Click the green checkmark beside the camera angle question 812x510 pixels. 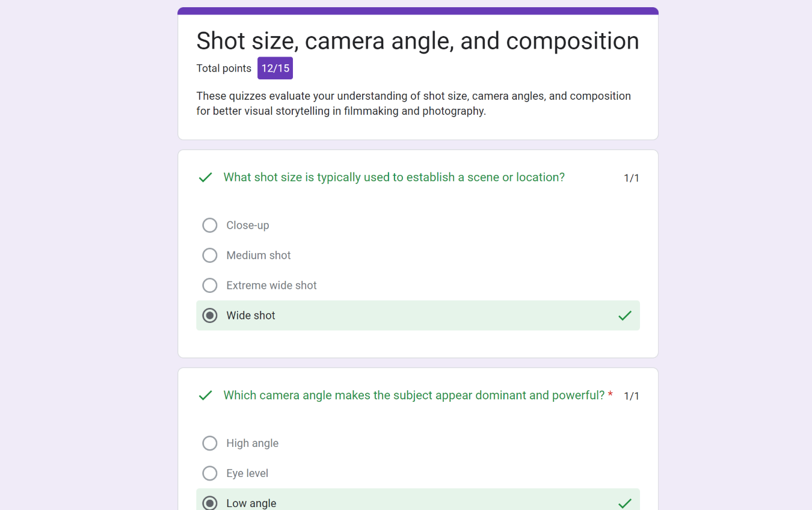[x=206, y=396]
